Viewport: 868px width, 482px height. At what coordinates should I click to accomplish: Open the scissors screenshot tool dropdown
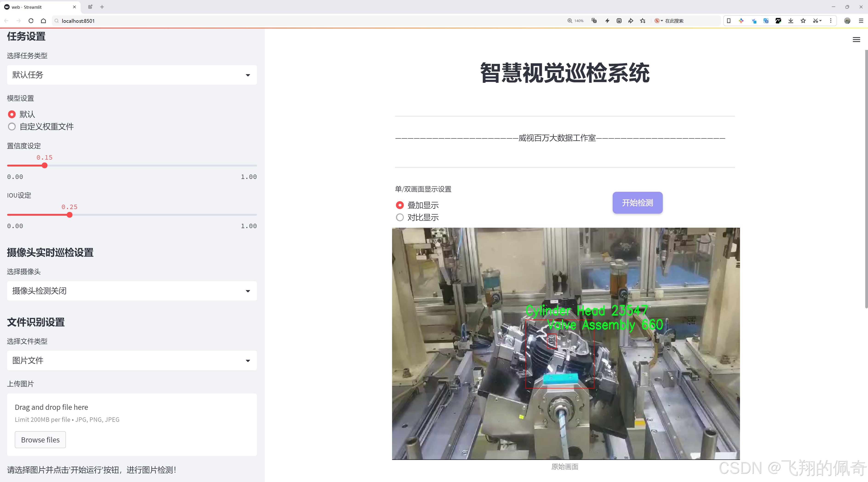tap(817, 21)
